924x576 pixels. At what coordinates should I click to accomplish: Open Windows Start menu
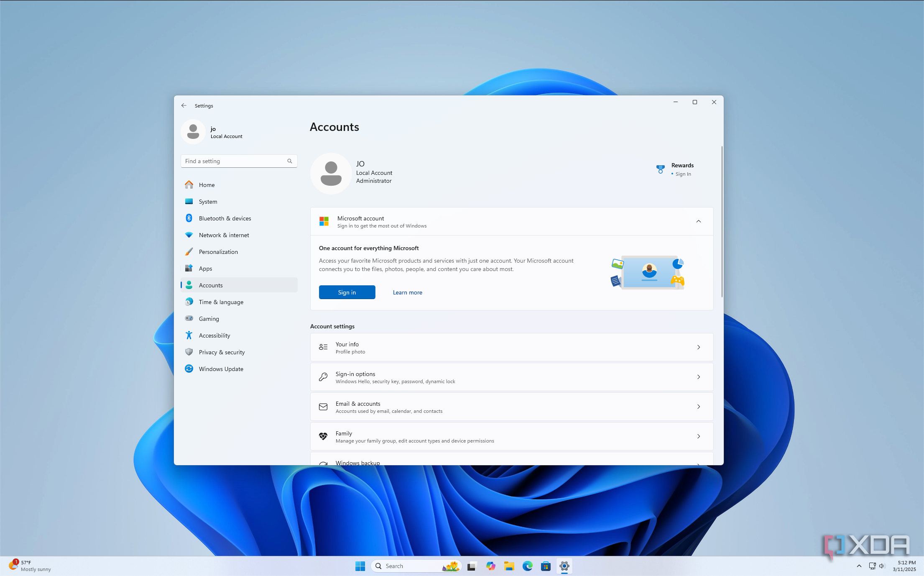[x=360, y=566]
